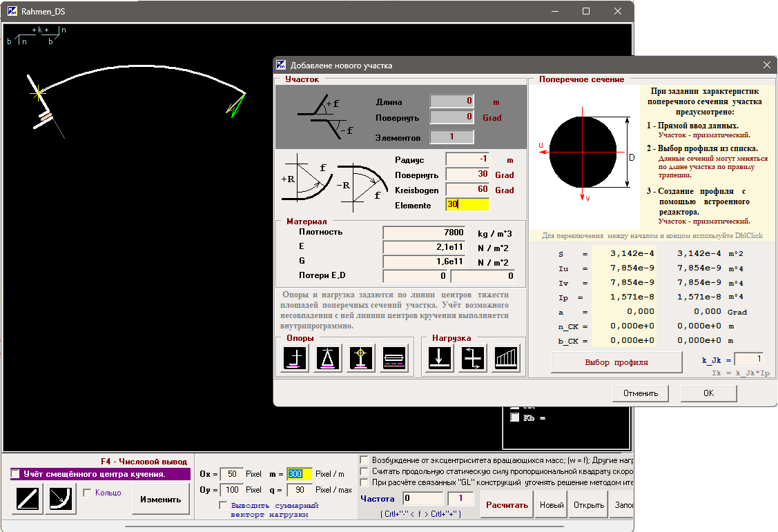Select the elastic foundation support icon
The image size is (778, 532).
[x=393, y=359]
